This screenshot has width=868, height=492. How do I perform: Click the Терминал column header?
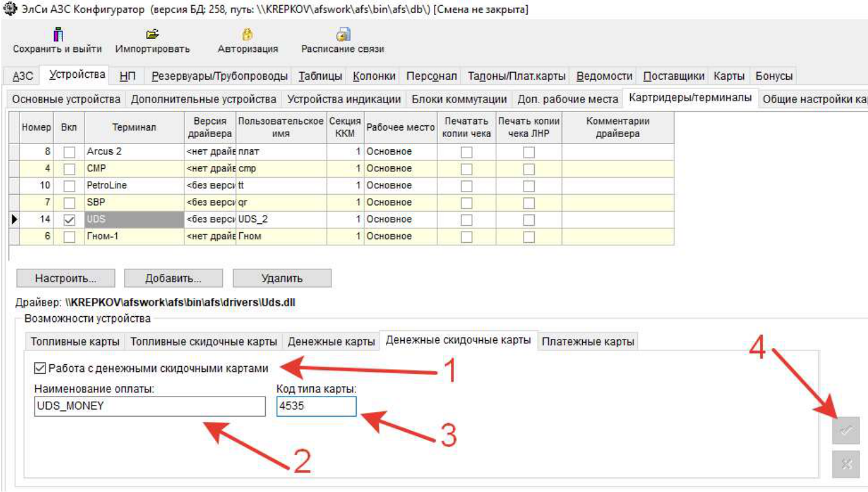134,128
